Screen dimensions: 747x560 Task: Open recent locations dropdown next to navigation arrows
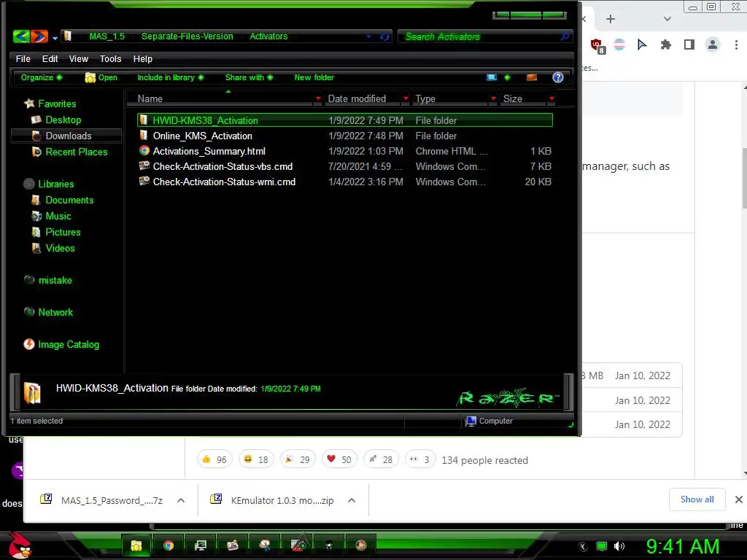(x=55, y=38)
